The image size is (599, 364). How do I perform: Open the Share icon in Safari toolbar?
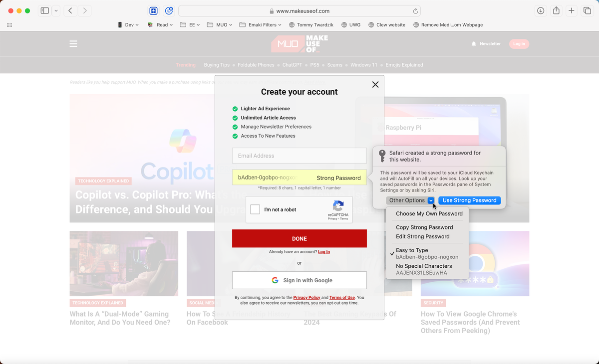556,10
